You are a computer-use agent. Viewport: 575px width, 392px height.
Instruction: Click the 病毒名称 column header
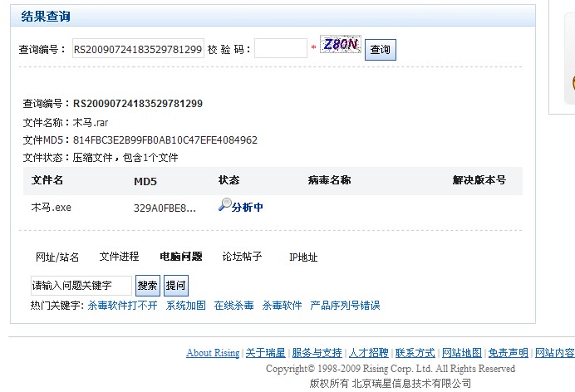329,180
